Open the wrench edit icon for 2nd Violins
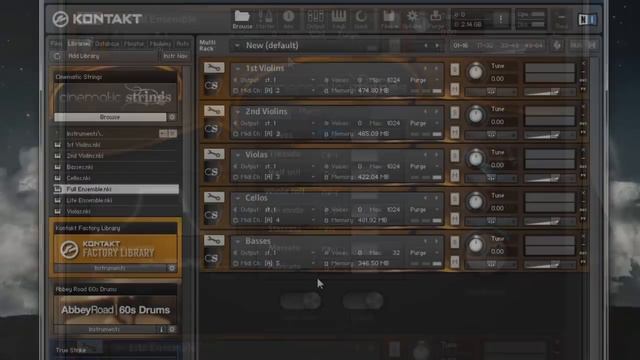 [214, 111]
